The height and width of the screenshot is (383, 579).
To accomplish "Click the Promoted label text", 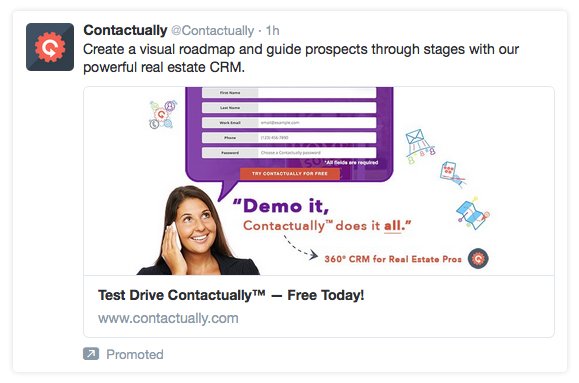I will (x=135, y=354).
